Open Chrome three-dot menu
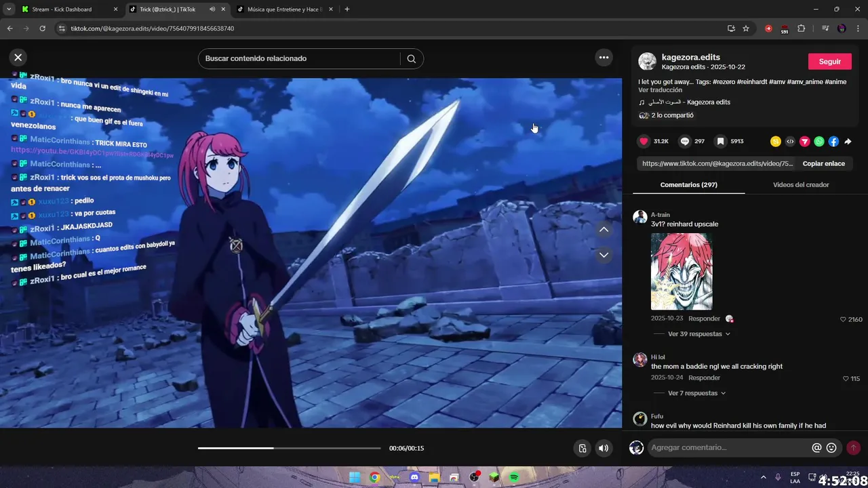 859,28
